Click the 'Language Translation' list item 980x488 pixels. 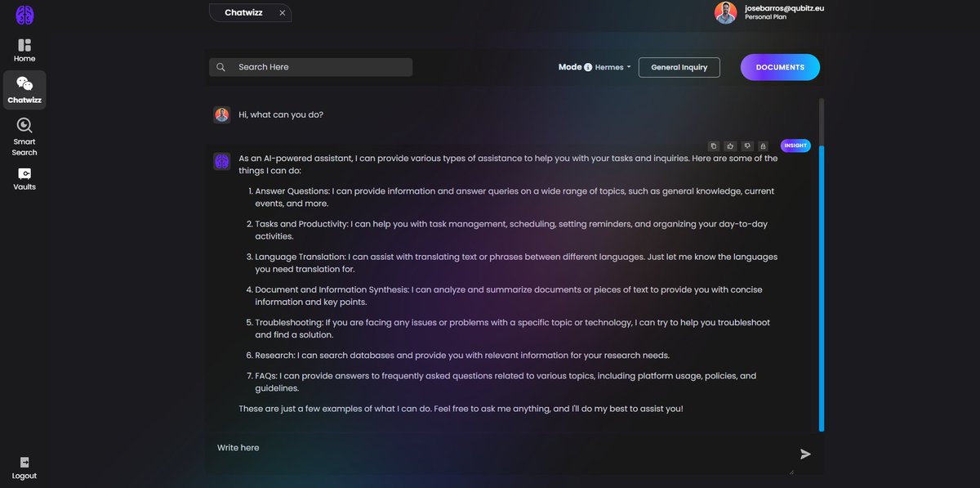[x=516, y=262]
